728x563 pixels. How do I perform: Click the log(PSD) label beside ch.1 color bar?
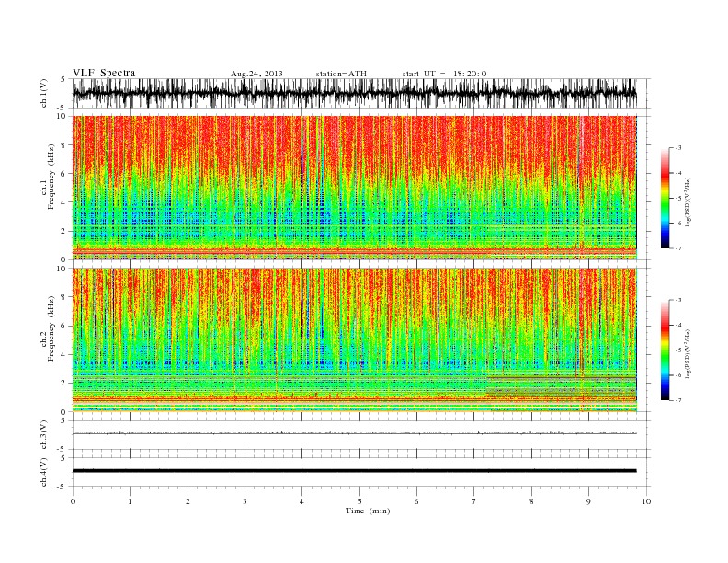coord(688,200)
